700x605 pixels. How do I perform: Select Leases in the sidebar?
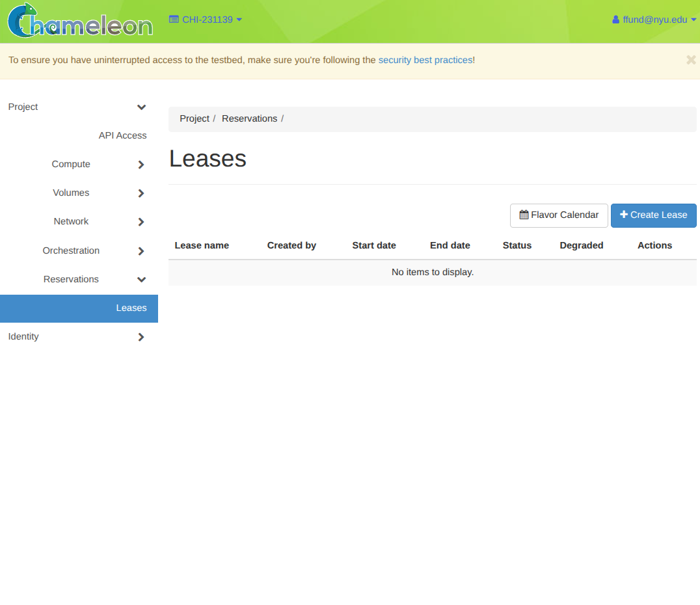131,308
